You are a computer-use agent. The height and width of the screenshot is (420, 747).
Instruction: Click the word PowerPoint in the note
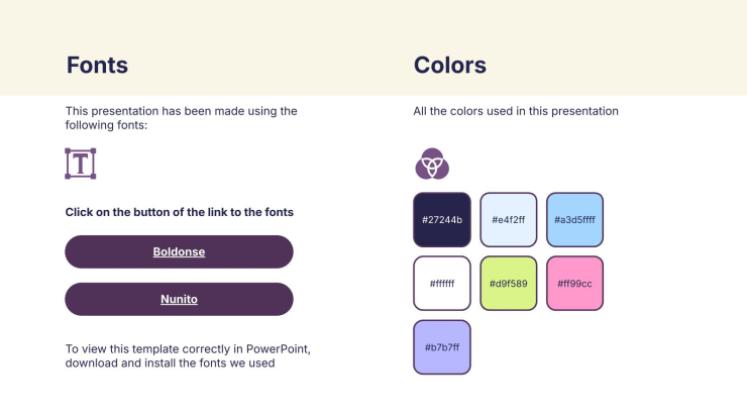tap(288, 349)
